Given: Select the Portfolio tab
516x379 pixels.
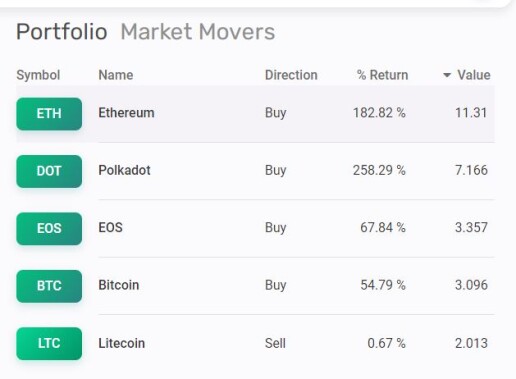Looking at the screenshot, I should 62,32.
